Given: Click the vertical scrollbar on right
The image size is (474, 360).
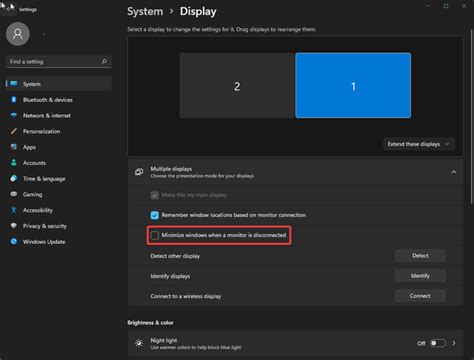Looking at the screenshot, I should [x=472, y=117].
